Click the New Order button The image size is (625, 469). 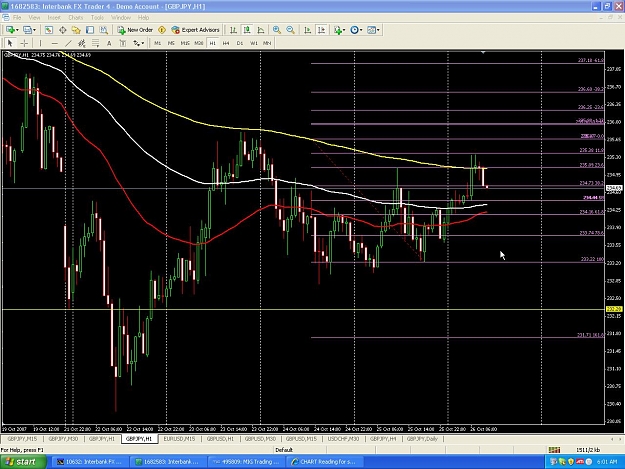tap(135, 30)
